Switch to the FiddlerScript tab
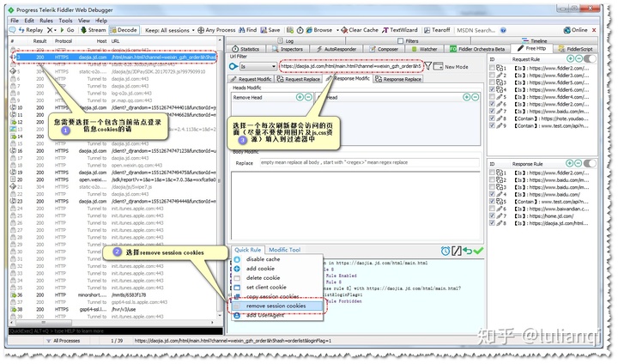 coord(575,49)
